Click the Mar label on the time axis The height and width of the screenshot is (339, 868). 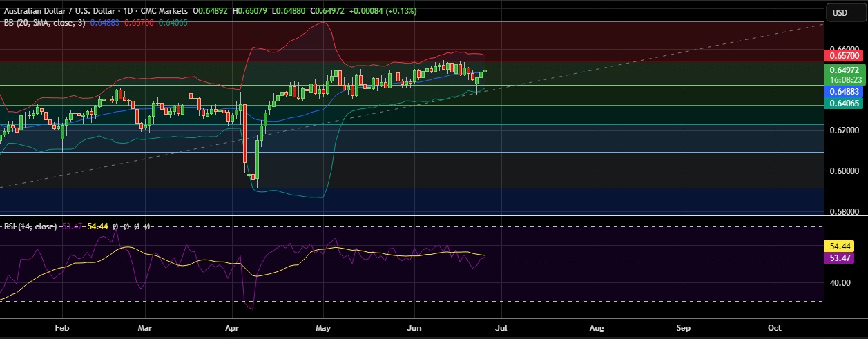tap(145, 329)
